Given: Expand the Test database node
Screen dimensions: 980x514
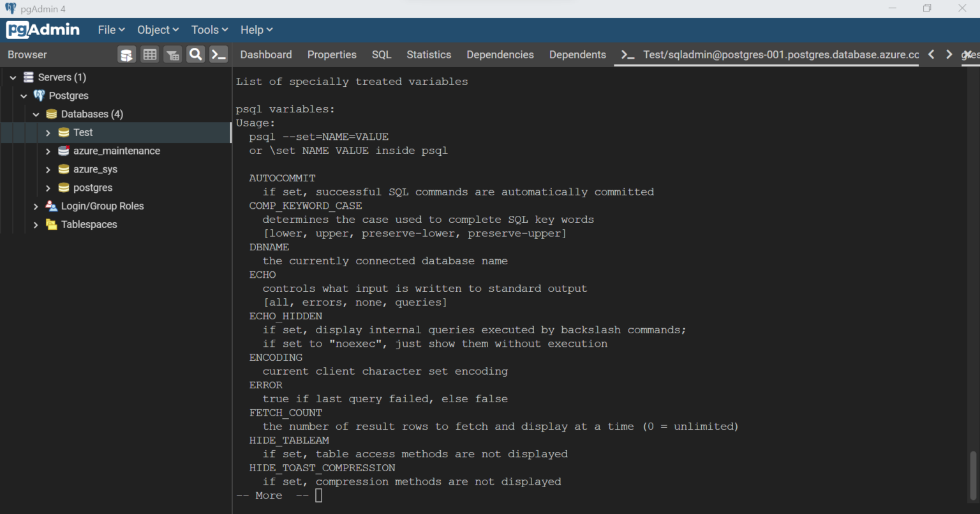Looking at the screenshot, I should pyautogui.click(x=47, y=132).
